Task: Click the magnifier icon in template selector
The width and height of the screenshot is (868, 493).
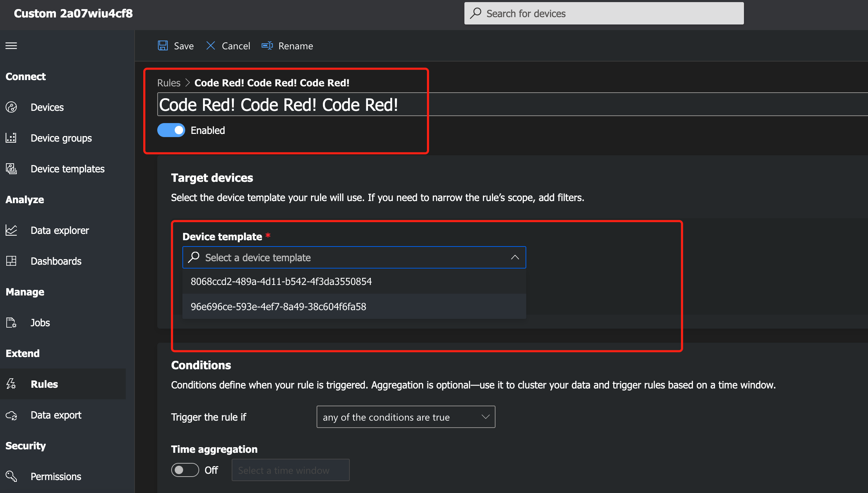Action: pos(194,257)
